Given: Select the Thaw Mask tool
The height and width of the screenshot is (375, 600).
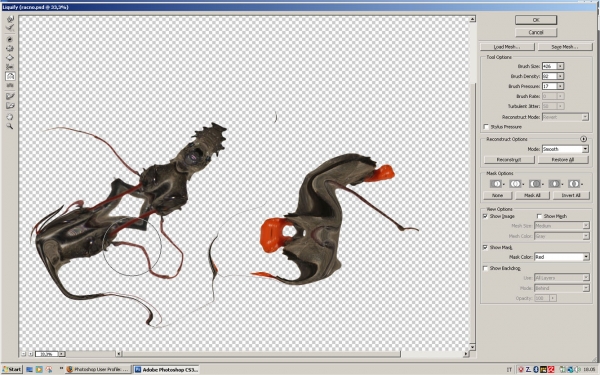Looking at the screenshot, I should tap(10, 106).
